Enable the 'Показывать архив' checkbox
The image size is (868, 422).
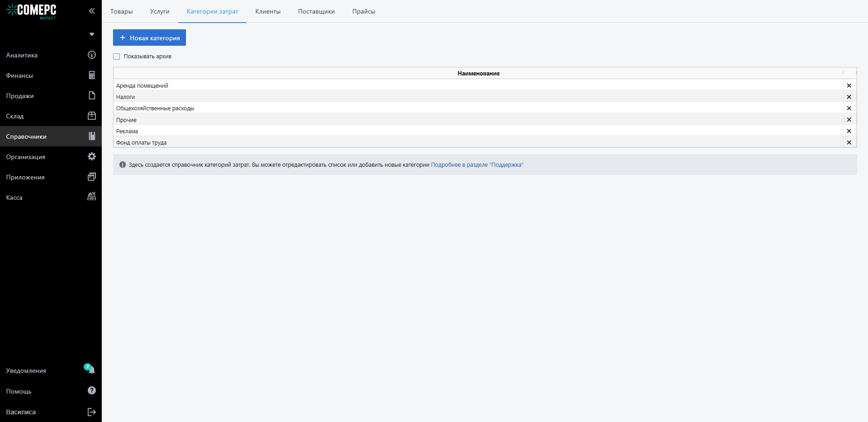tap(117, 56)
